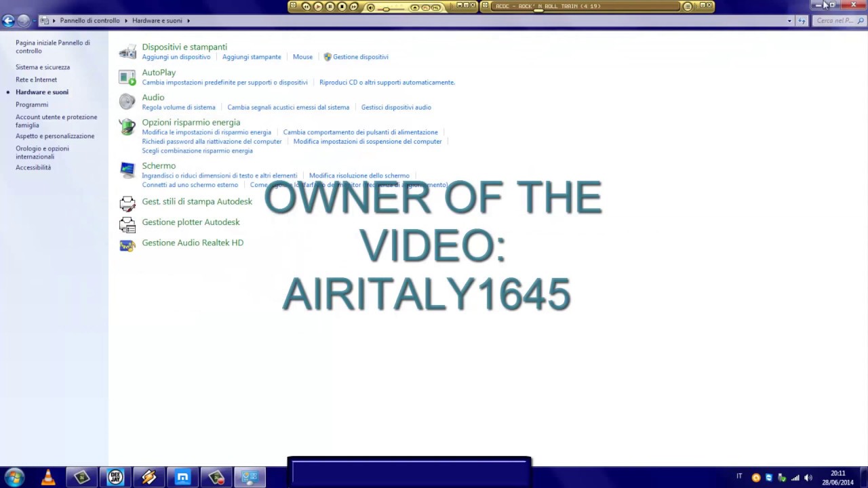Click Gestisci dispositivi audio link

point(396,107)
